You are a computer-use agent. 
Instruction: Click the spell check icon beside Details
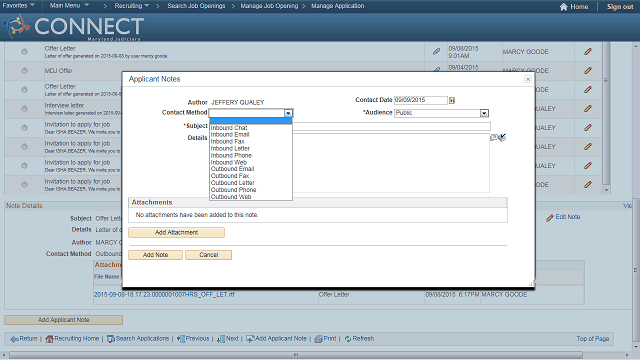point(498,138)
